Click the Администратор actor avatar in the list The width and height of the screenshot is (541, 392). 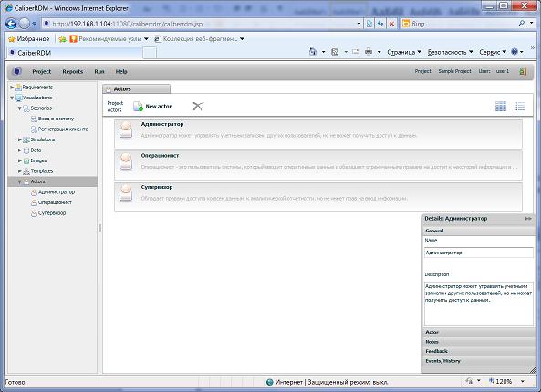tap(126, 130)
